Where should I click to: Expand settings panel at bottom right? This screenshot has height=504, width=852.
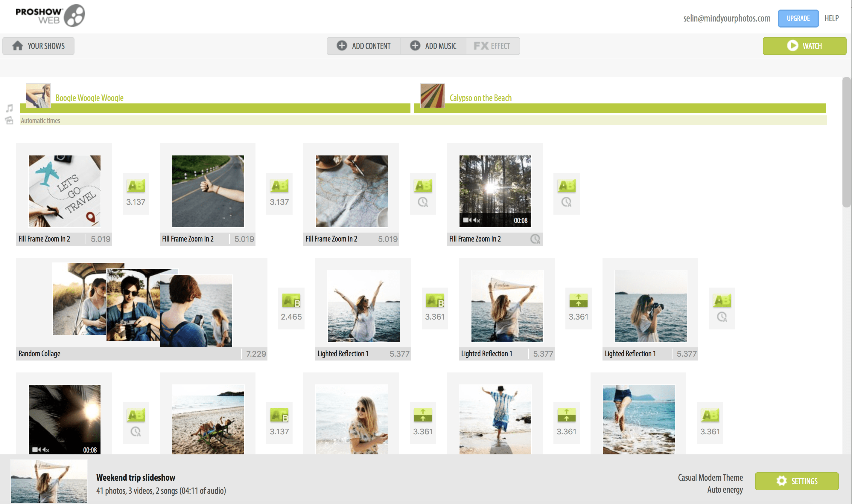(796, 480)
